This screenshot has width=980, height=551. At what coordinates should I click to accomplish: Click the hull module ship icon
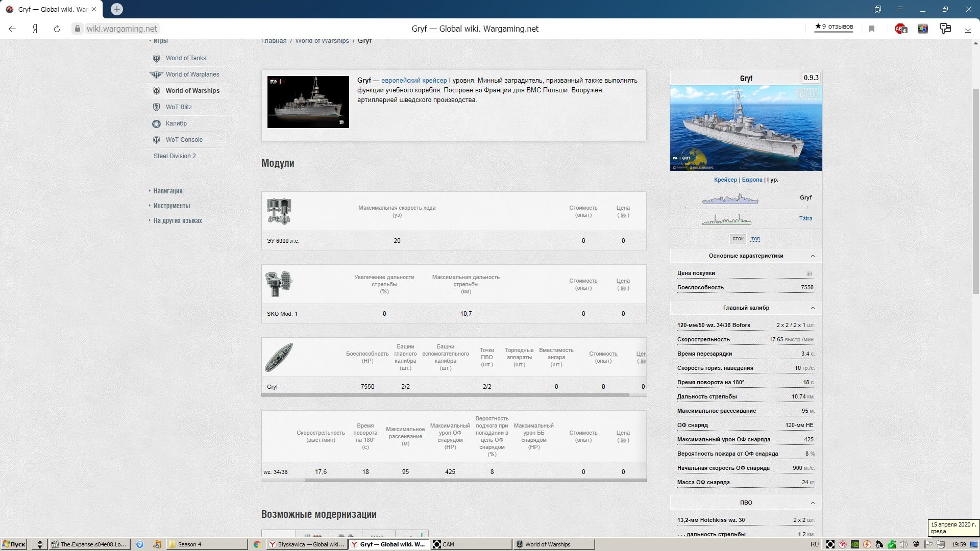[x=279, y=357]
